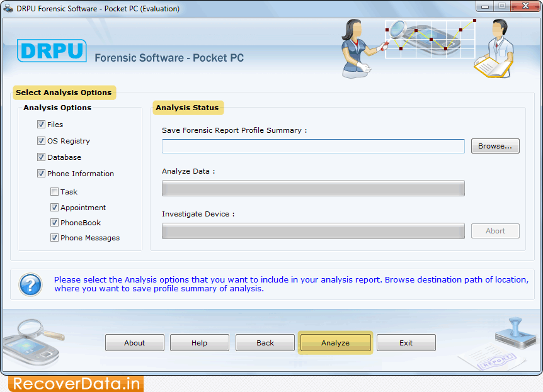Open the About dialog

(x=135, y=342)
